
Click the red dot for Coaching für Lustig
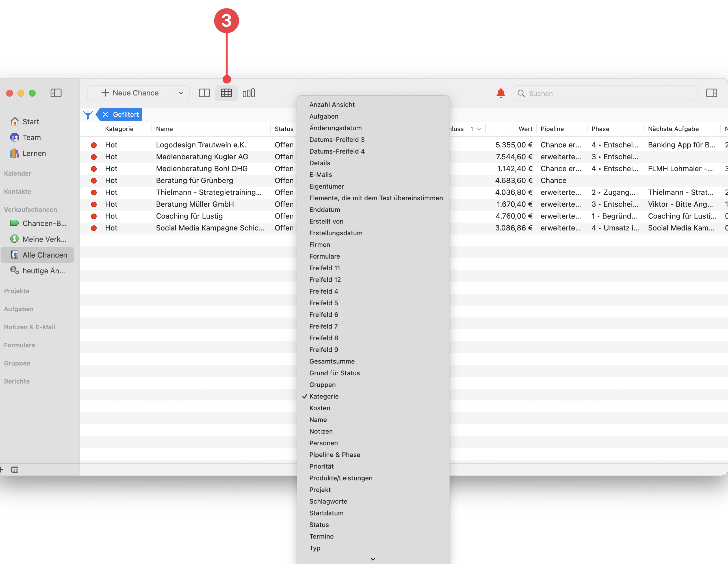pos(94,216)
